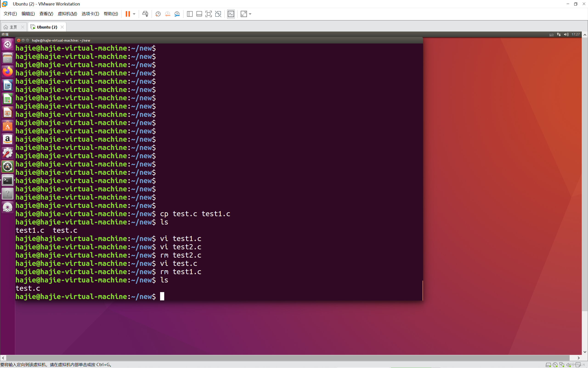
Task: Close the 主页 tab
Action: click(23, 27)
